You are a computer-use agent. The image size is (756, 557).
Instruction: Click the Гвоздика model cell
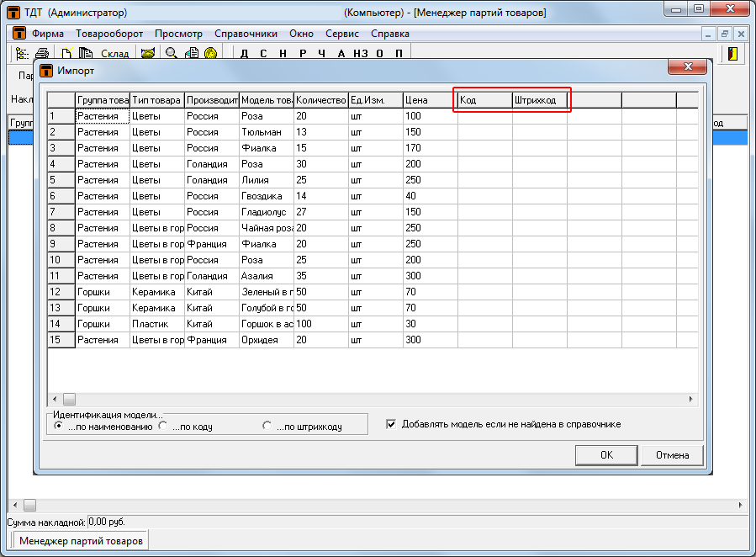pos(267,196)
